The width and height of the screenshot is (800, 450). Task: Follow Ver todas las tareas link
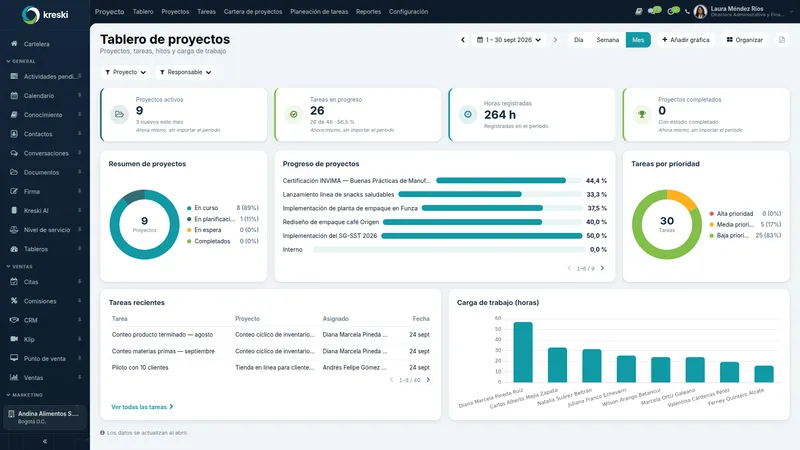(142, 407)
